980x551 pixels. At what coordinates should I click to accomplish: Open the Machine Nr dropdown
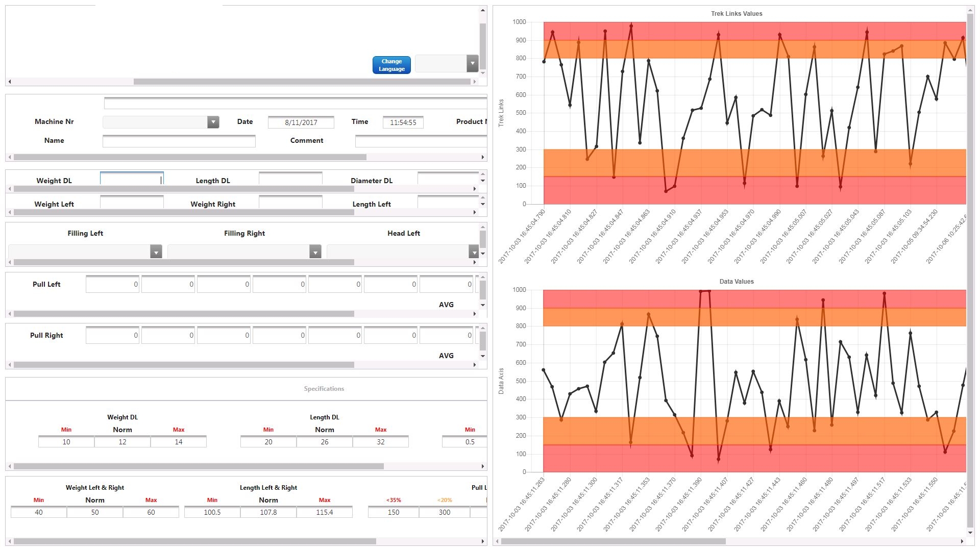click(x=213, y=122)
